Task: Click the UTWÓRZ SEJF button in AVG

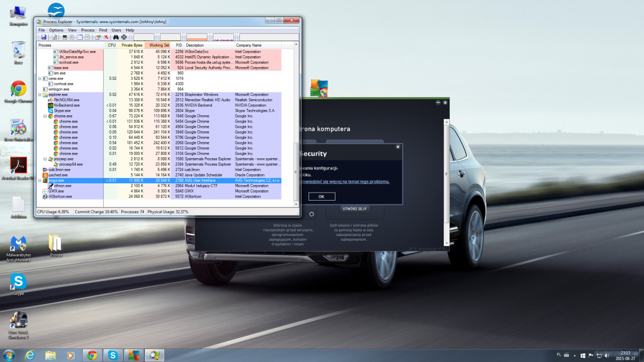Action: click(355, 208)
